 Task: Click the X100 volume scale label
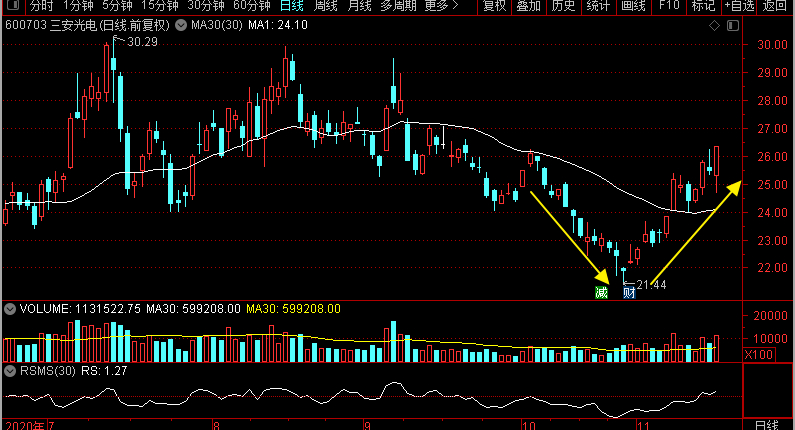point(759,354)
